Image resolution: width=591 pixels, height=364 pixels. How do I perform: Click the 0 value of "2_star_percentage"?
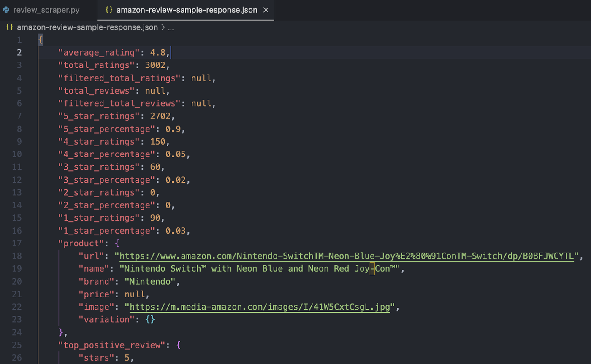point(168,205)
